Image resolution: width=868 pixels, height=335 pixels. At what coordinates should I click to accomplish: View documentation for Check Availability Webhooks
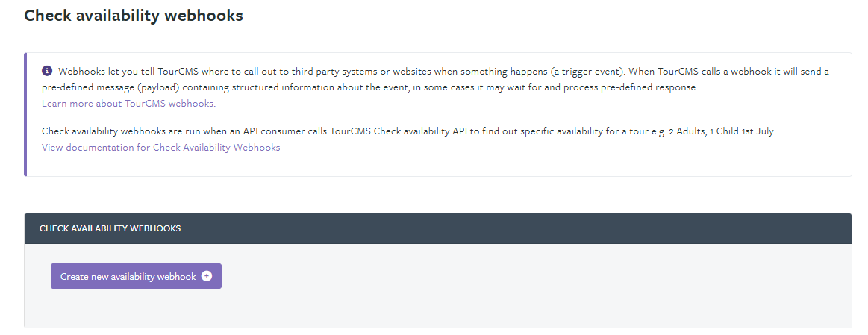(161, 147)
